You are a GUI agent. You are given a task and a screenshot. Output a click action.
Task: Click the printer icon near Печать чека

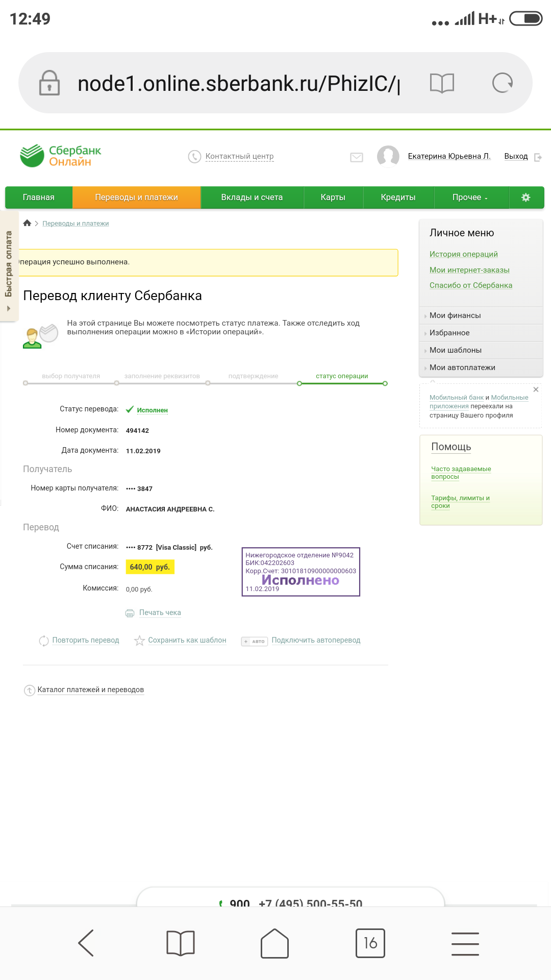[x=130, y=613]
